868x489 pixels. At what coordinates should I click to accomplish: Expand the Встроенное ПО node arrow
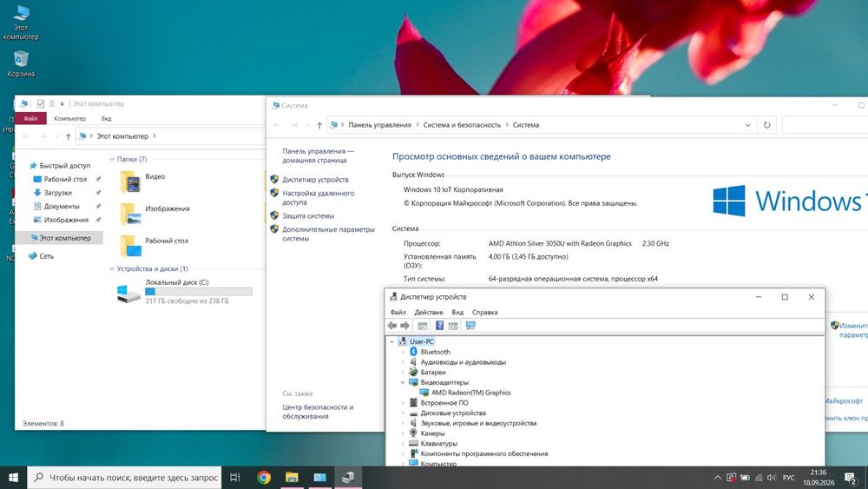click(403, 403)
